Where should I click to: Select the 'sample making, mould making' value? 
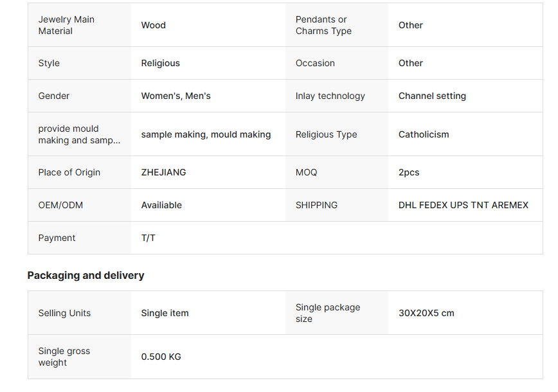(x=206, y=134)
